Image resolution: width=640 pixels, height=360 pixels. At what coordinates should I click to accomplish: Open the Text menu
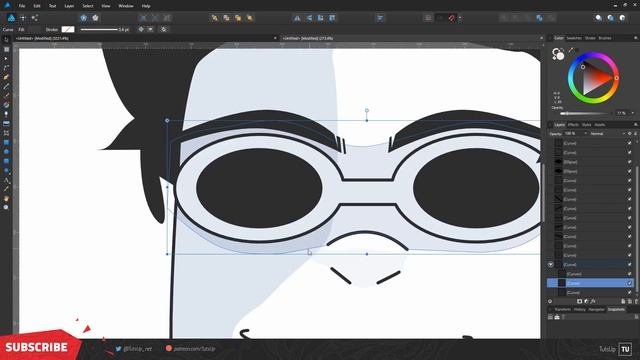(52, 6)
